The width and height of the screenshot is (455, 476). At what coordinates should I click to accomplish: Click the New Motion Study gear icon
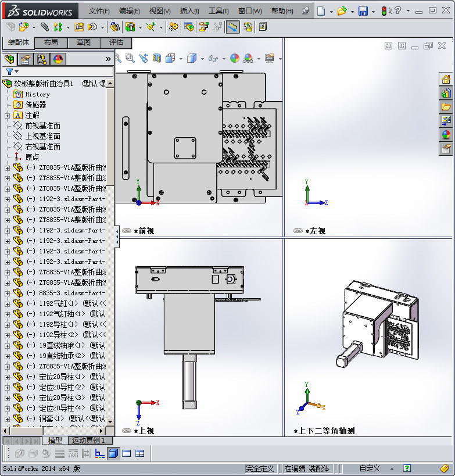click(173, 27)
